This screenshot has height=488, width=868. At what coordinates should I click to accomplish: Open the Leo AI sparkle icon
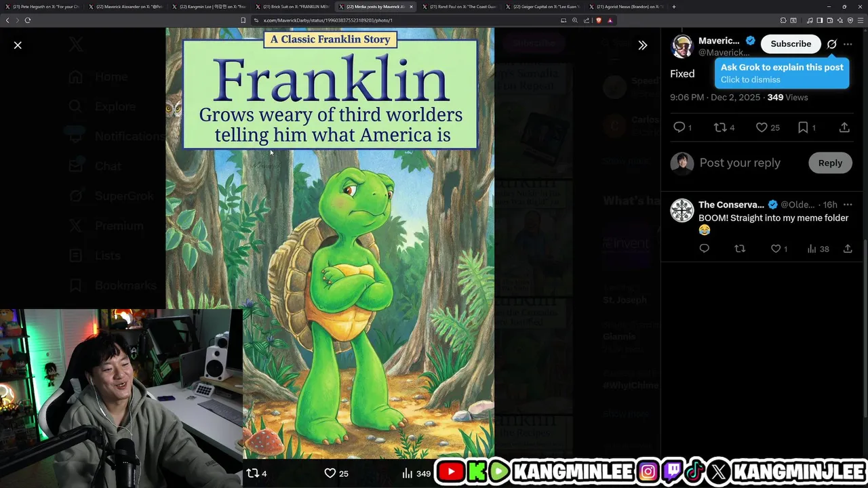[x=840, y=20]
